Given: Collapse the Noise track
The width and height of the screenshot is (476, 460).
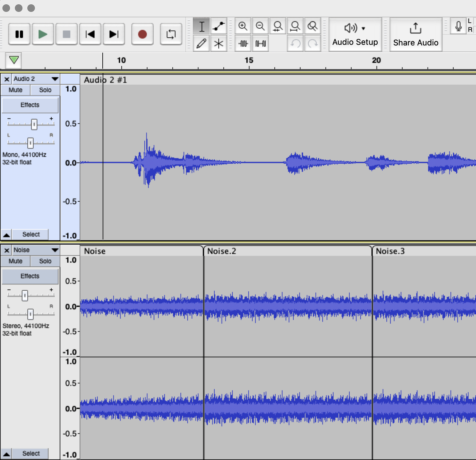Looking at the screenshot, I should [7, 454].
